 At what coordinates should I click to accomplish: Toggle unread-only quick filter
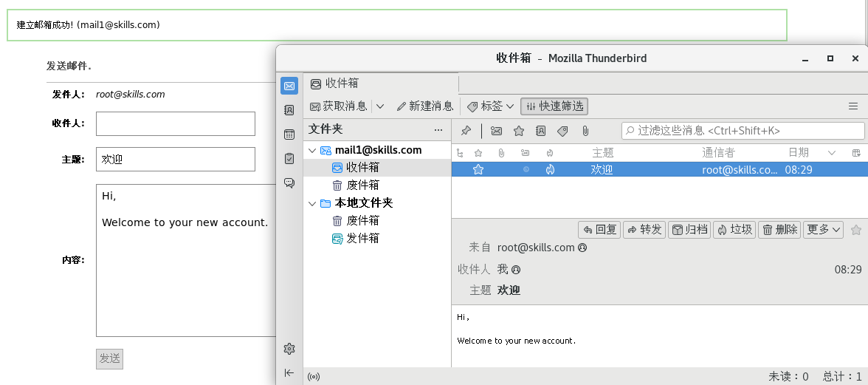(x=497, y=131)
